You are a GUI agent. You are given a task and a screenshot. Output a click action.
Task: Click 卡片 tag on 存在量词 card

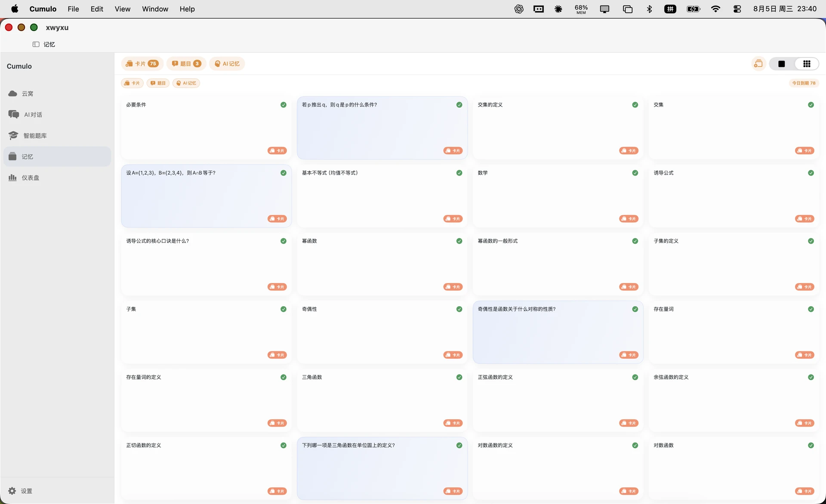[804, 355]
